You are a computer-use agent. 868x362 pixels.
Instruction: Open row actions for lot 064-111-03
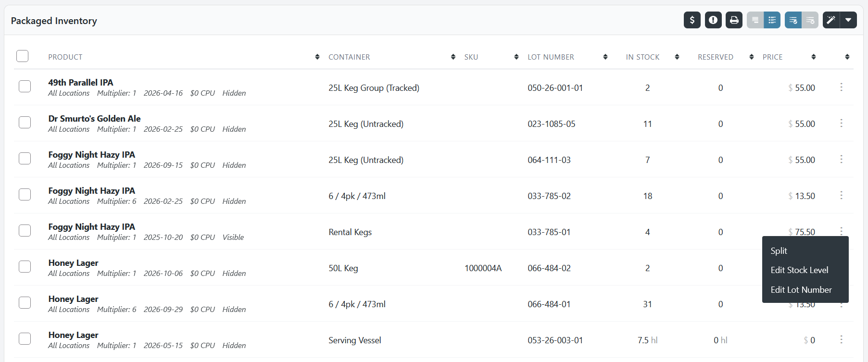pos(841,159)
